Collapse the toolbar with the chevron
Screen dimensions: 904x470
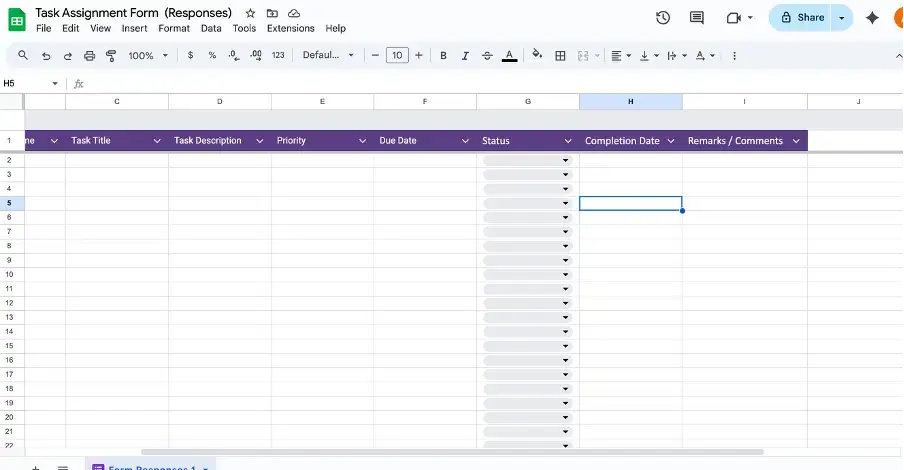(898, 56)
